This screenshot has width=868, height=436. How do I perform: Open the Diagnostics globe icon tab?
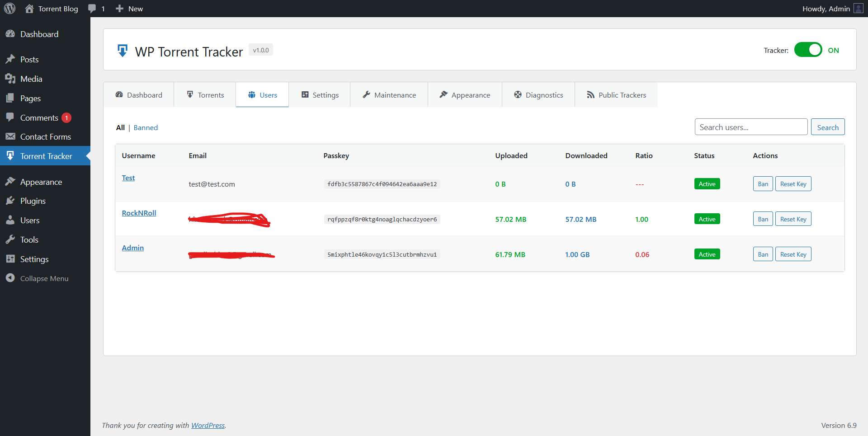[x=517, y=94]
